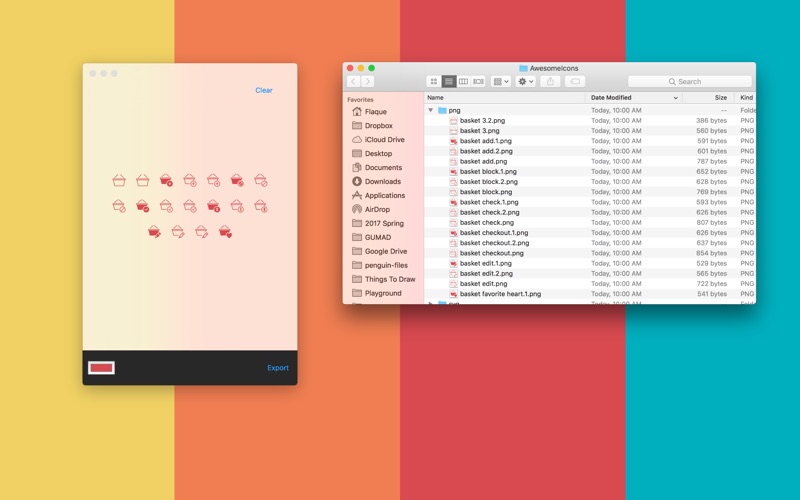The width and height of the screenshot is (800, 500).
Task: Open the Finder arrange-by dropdown
Action: tap(501, 82)
